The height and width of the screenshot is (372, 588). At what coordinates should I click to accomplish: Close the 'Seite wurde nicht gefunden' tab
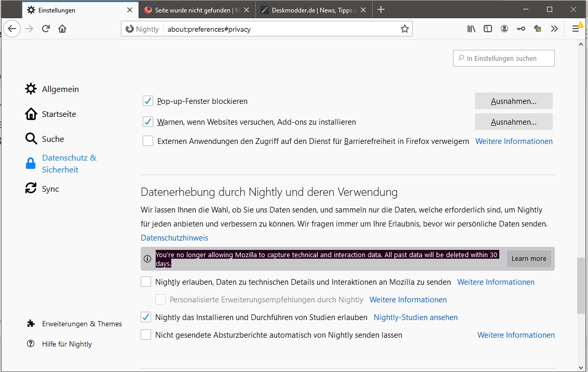click(x=247, y=10)
